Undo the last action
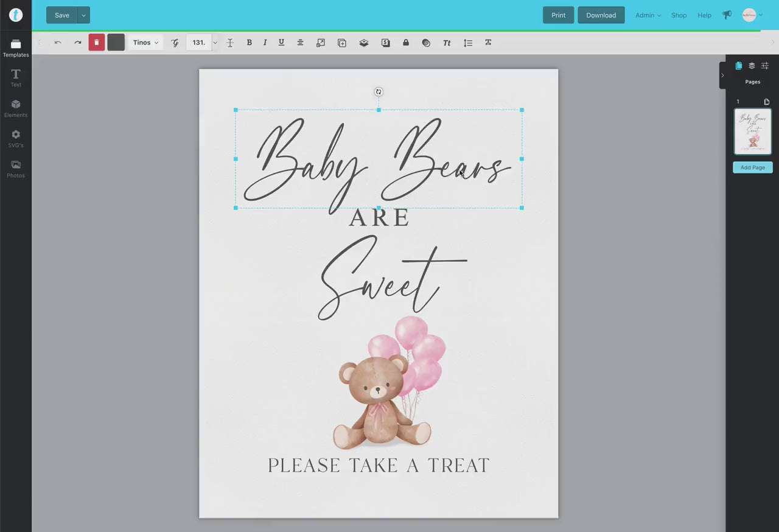 pos(58,43)
